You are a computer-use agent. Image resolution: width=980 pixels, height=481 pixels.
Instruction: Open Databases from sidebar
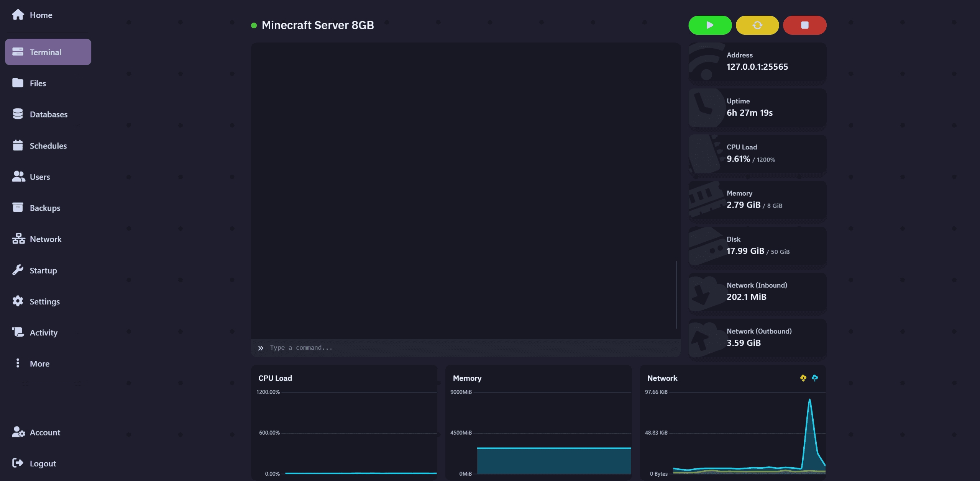coord(48,114)
